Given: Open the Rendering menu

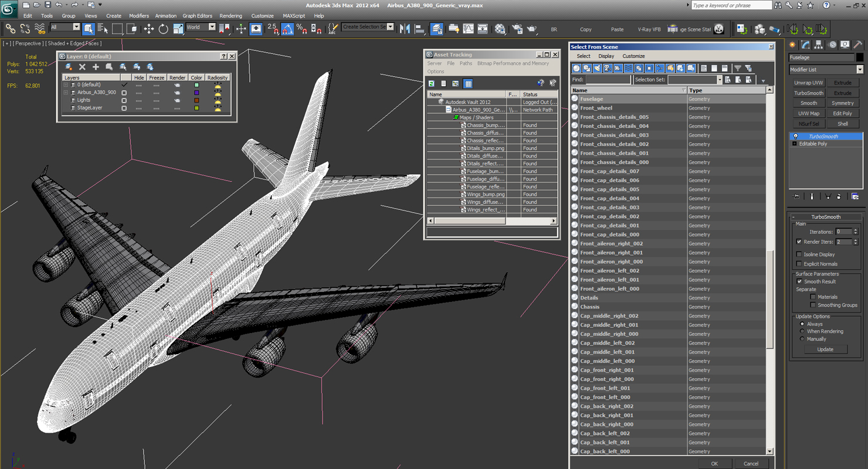Looking at the screenshot, I should click(230, 16).
